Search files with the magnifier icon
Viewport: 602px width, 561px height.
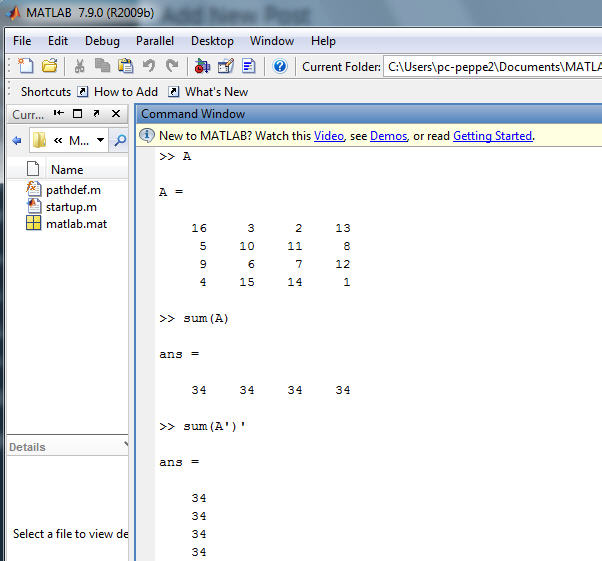(120, 141)
